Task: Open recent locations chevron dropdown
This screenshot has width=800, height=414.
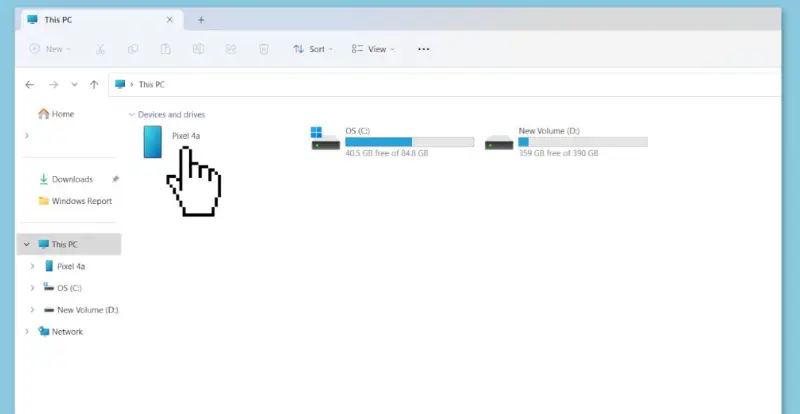Action: tap(74, 85)
